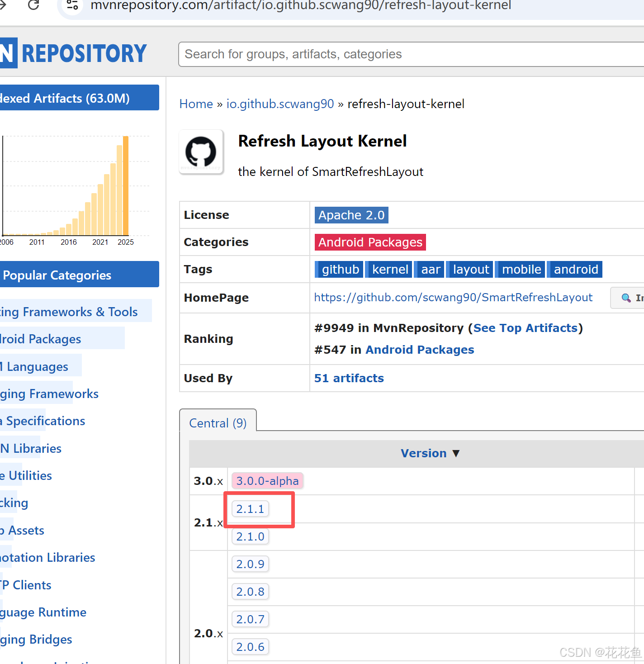Screen dimensions: 644x664
Task: Select the mobile tag
Action: (521, 269)
